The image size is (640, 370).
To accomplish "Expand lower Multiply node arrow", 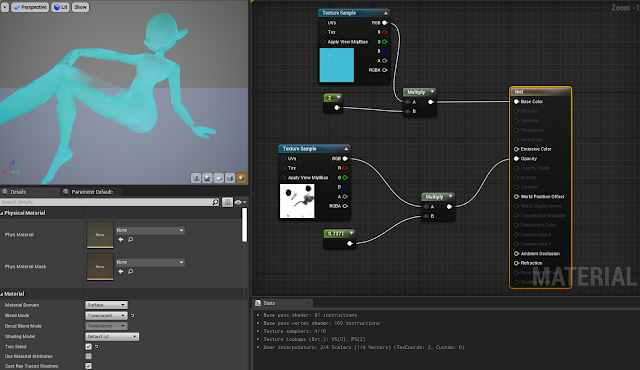I will click(x=451, y=197).
